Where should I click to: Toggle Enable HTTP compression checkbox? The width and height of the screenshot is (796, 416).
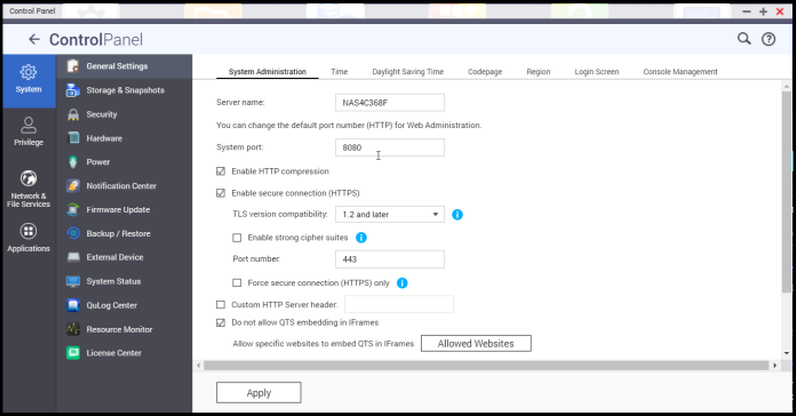[x=221, y=171]
